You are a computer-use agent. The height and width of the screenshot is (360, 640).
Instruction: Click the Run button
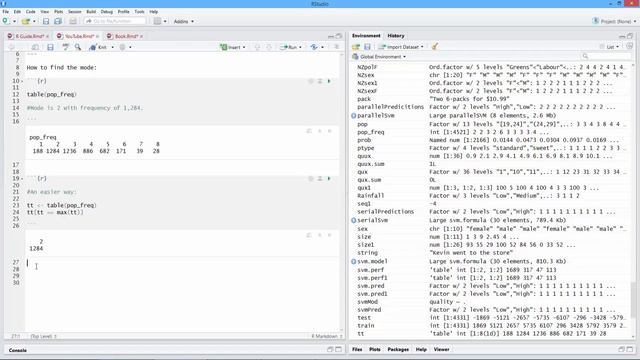[289, 47]
